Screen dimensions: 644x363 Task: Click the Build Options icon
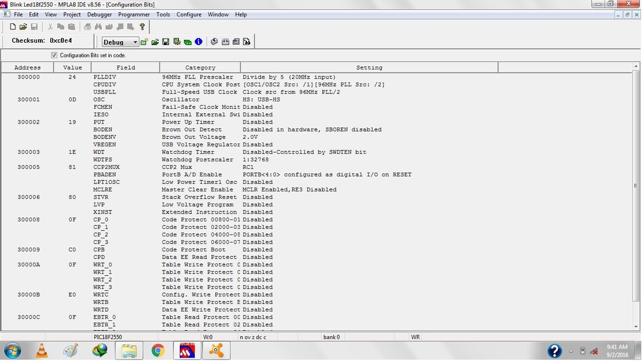click(x=177, y=42)
